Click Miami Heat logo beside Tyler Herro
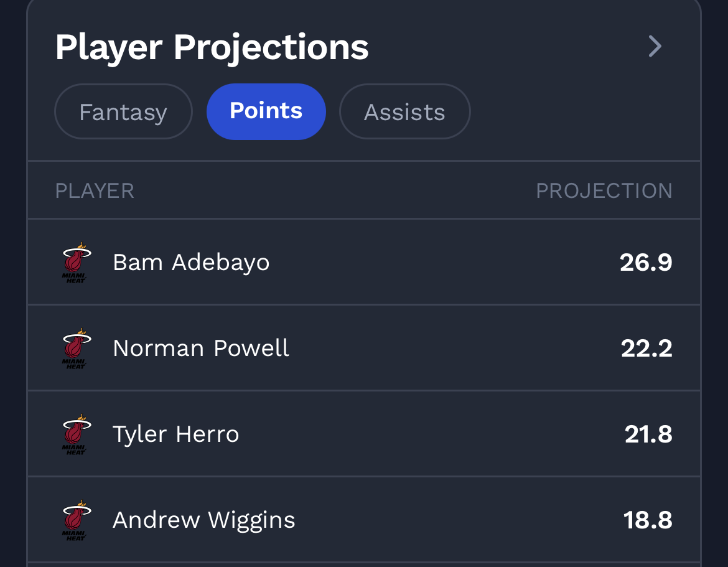728x567 pixels. (76, 434)
